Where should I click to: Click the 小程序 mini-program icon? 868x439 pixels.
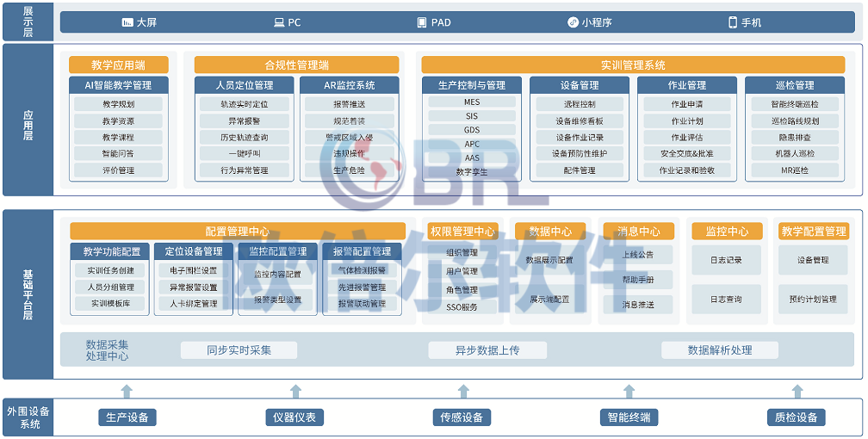573,22
